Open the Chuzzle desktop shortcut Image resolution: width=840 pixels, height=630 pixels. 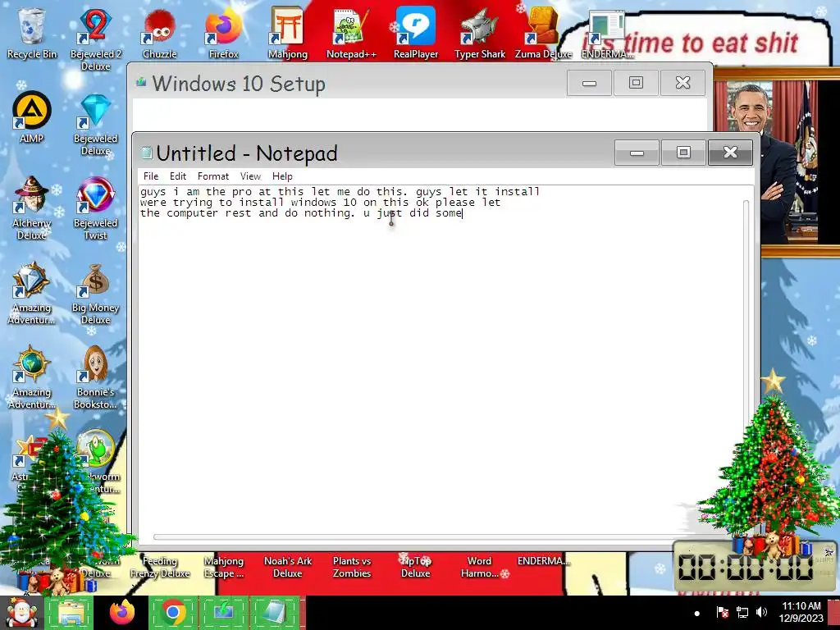[x=160, y=32]
